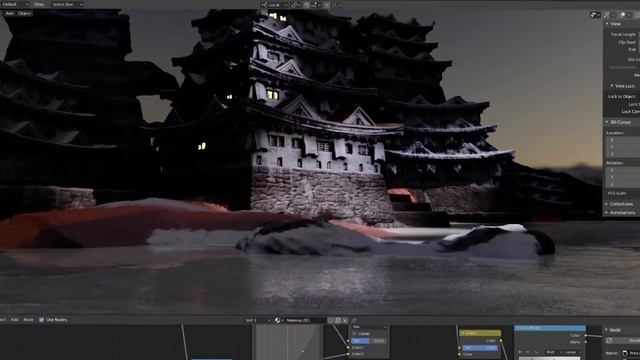Collapse the Node panel in node sidebar
Image resolution: width=640 pixels, height=360 pixels.
[614, 330]
